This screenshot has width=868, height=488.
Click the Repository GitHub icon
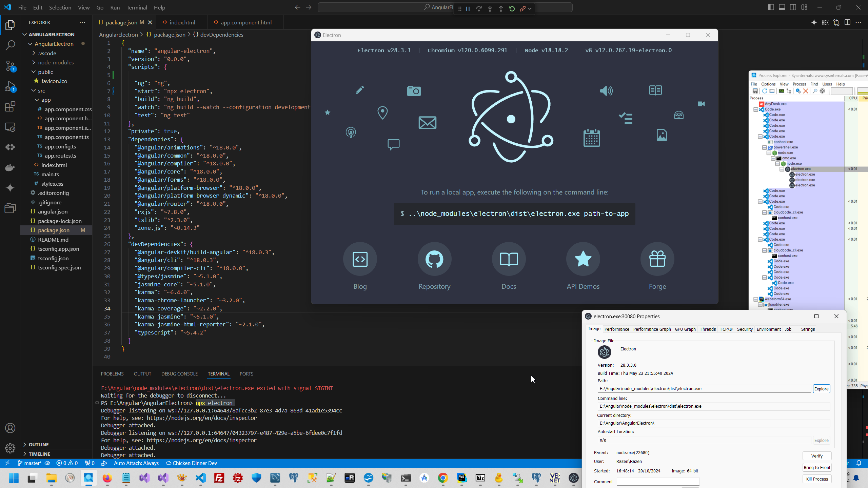pyautogui.click(x=434, y=259)
